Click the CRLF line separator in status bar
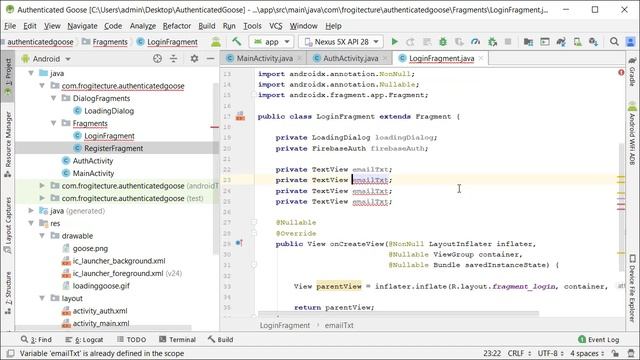 click(520, 353)
